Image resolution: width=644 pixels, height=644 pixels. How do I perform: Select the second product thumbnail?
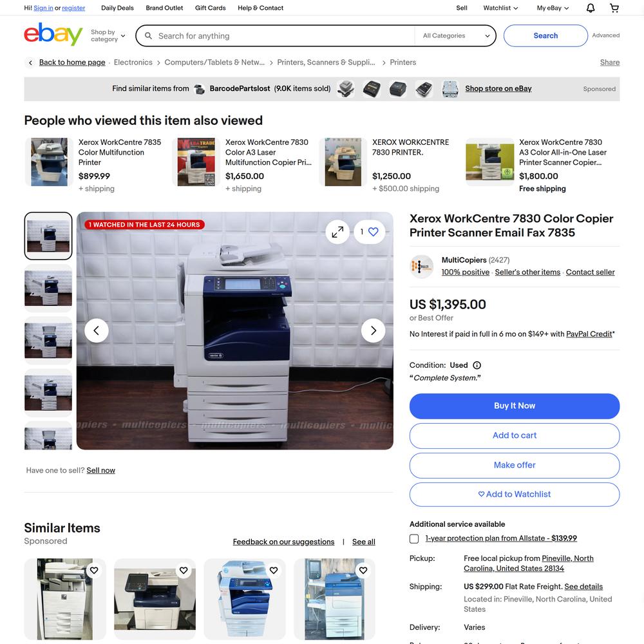pyautogui.click(x=48, y=288)
